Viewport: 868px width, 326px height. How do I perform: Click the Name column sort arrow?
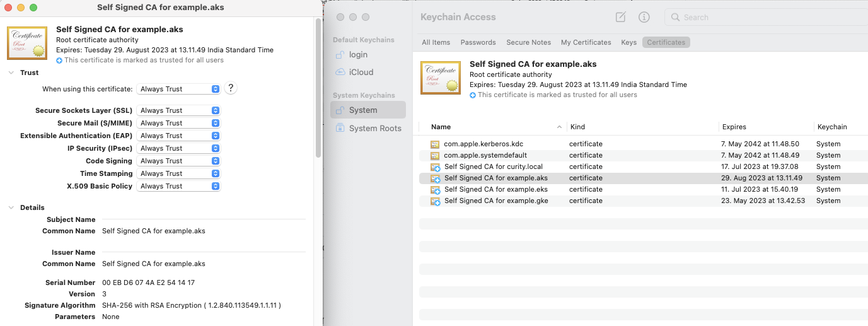tap(559, 127)
